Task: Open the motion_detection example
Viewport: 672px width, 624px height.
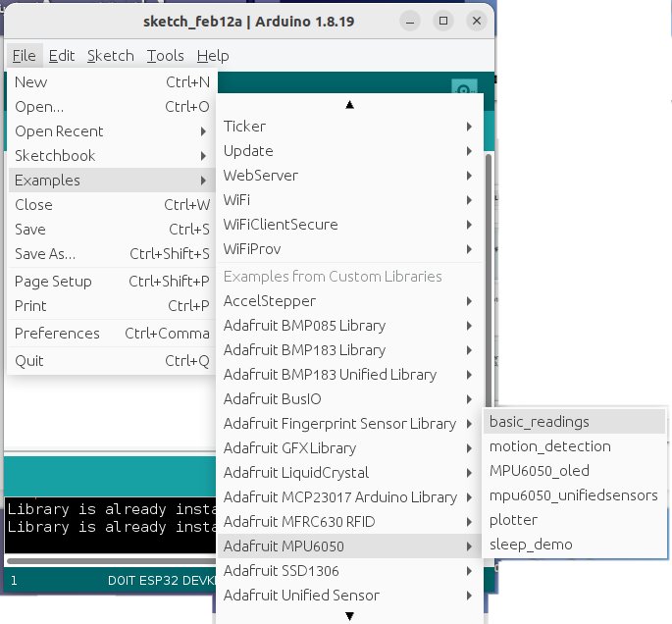Action: [574, 446]
